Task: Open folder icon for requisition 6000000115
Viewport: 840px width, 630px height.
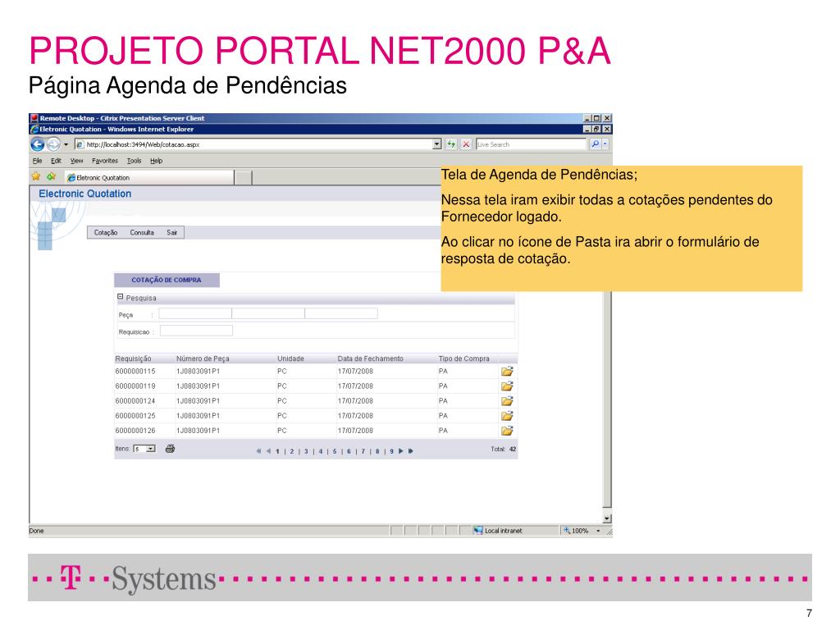Action: coord(507,371)
